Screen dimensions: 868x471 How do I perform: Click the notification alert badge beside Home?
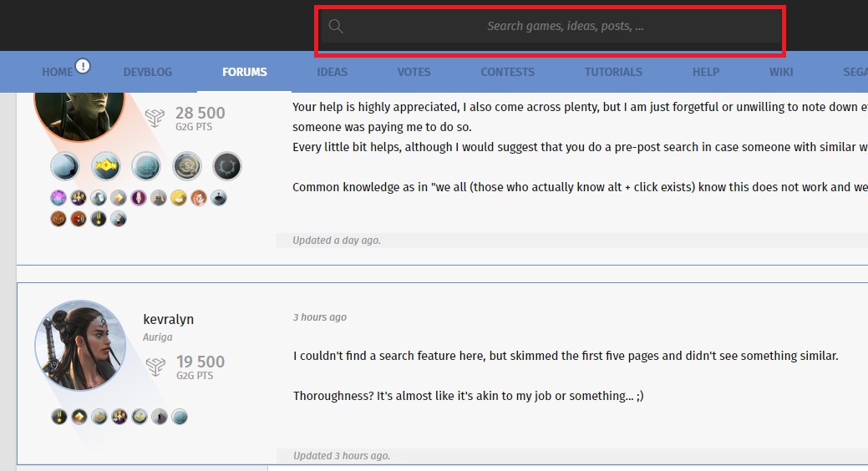tap(83, 66)
